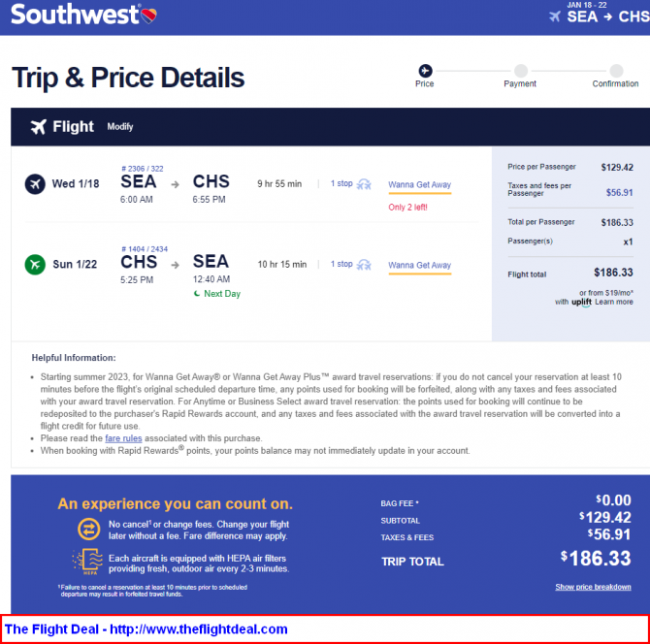Open Taxes and fees per Passenger amount $56.91

pyautogui.click(x=619, y=193)
